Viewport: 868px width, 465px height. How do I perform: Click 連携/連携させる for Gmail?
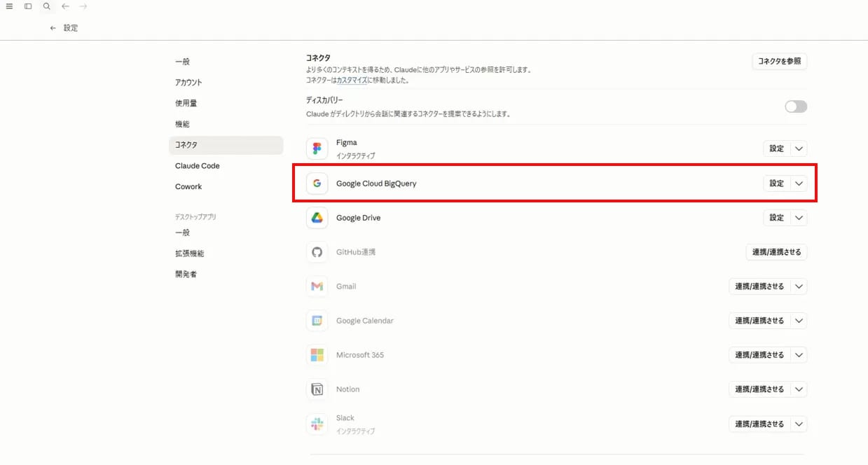(x=760, y=286)
